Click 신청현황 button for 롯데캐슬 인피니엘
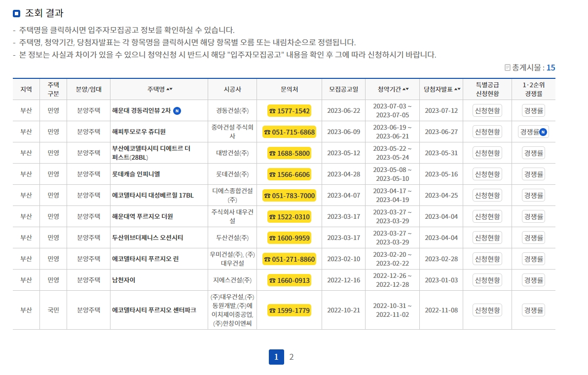The width and height of the screenshot is (588, 375). click(487, 174)
